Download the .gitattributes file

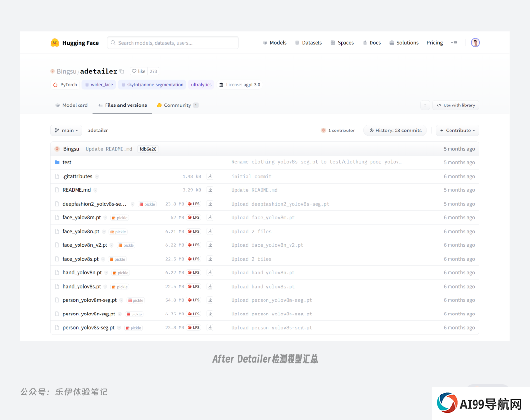point(210,176)
